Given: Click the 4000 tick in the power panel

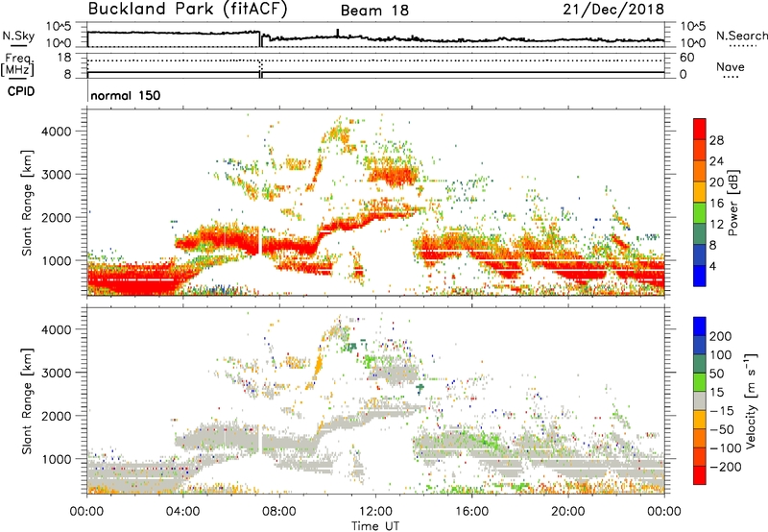Looking at the screenshot, I should click(x=56, y=132).
